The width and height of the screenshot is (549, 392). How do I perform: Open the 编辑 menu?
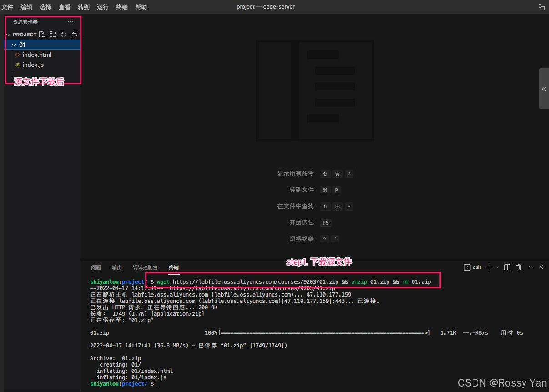coord(26,7)
